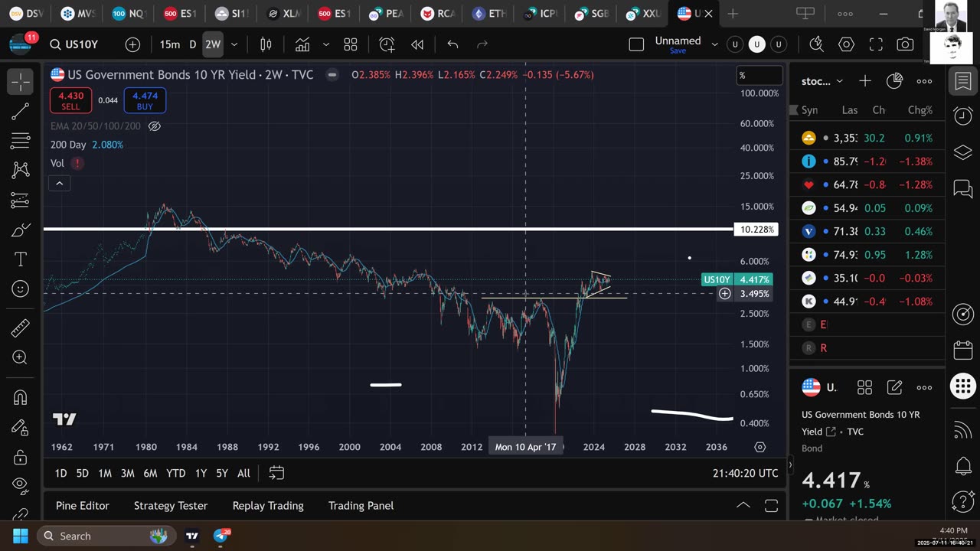Select the ruler measure tool

click(21, 328)
